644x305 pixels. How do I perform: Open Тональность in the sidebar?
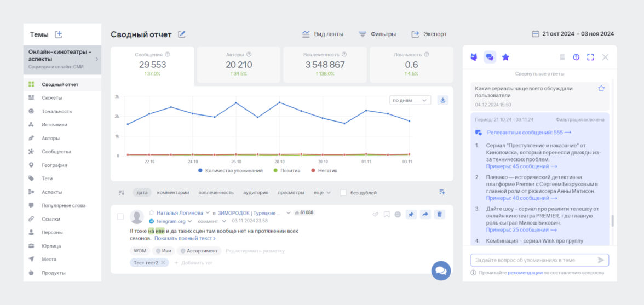[57, 111]
